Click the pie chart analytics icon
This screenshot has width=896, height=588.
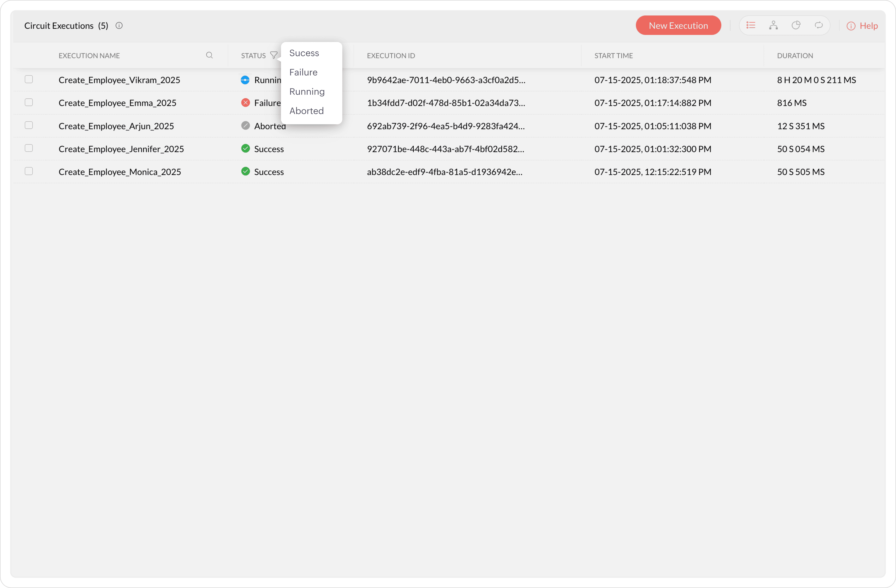coord(796,25)
